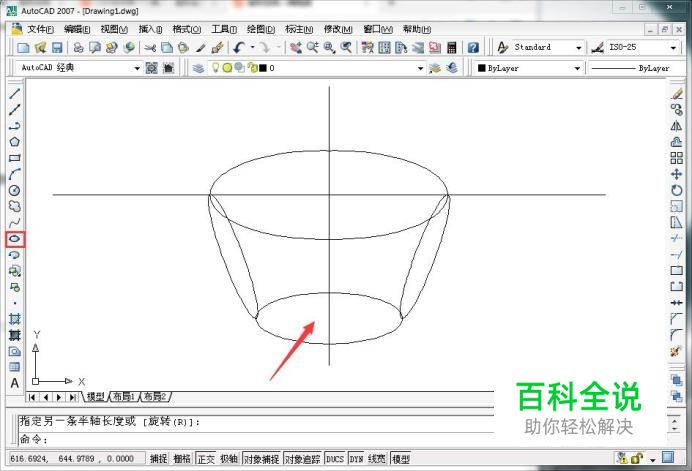
Task: Select the Move tool
Action: (677, 174)
